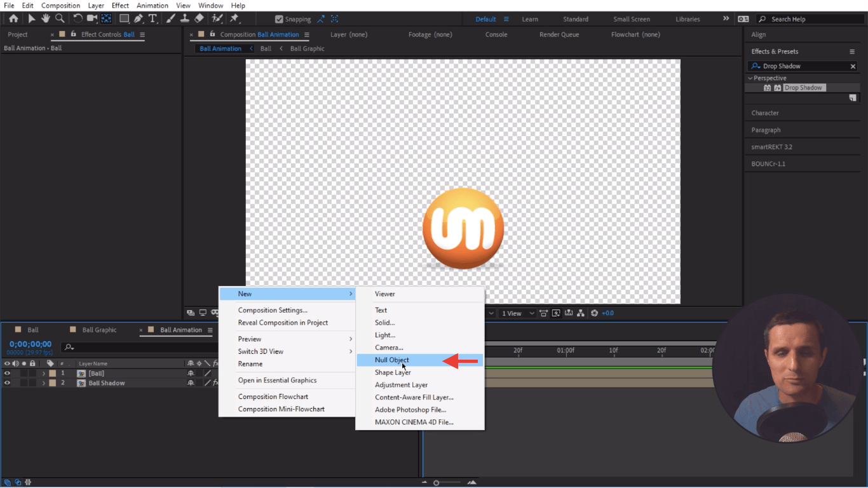Select the Selection arrow tool

pyautogui.click(x=32, y=18)
